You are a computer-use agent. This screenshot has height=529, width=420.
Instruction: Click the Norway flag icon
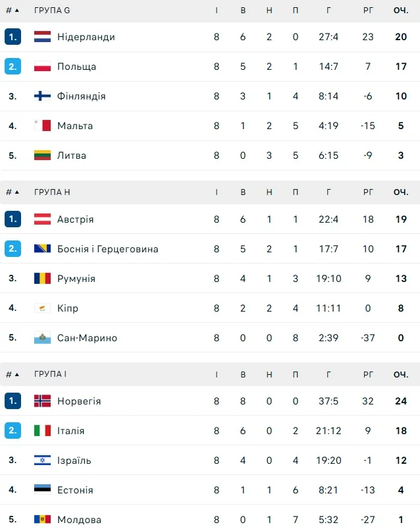tap(42, 401)
